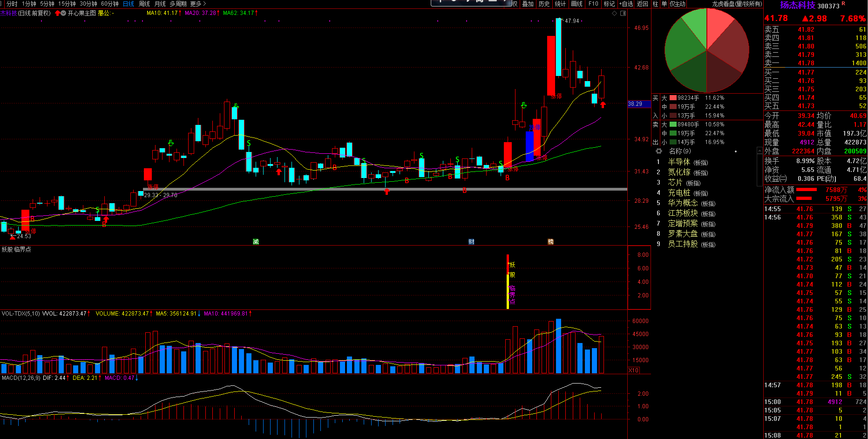Toggle the 单 display mode
The height and width of the screenshot is (439, 868).
664,4
